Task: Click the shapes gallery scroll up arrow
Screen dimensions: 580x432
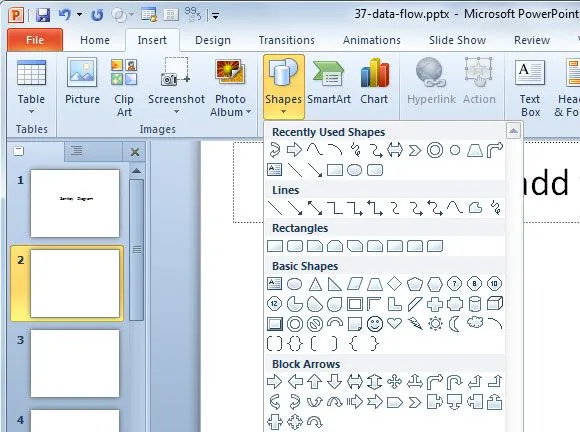Action: (x=513, y=131)
